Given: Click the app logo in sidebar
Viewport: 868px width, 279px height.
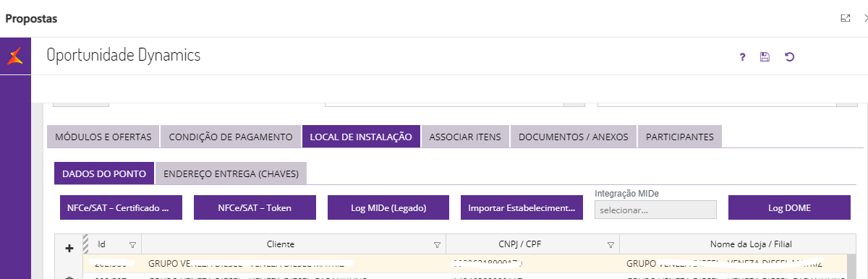Looking at the screenshot, I should [x=15, y=56].
